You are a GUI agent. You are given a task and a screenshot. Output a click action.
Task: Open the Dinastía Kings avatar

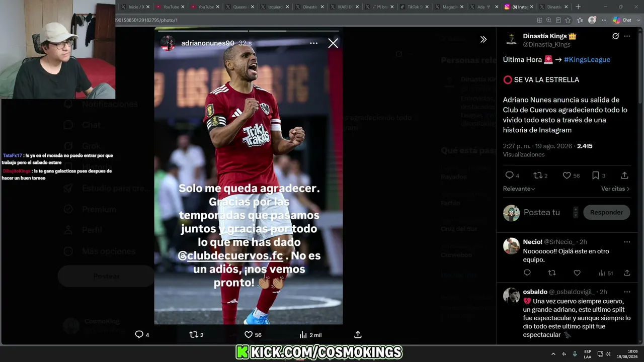[511, 40]
